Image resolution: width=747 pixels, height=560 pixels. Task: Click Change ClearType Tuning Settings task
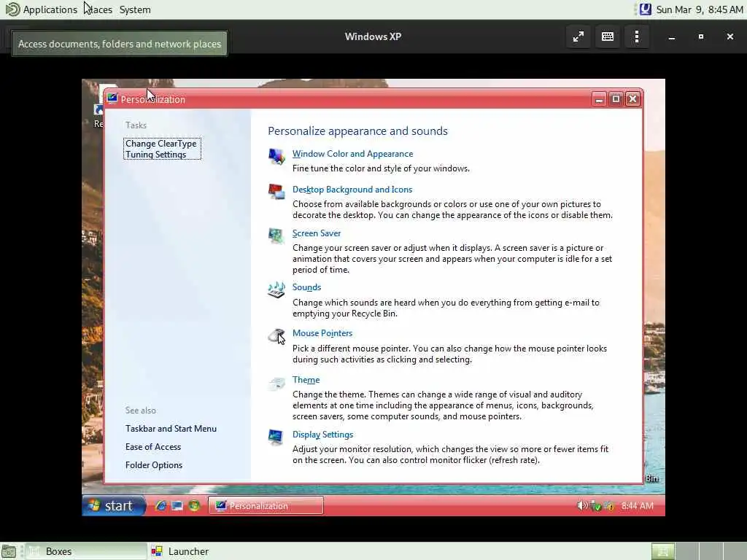pyautogui.click(x=162, y=149)
